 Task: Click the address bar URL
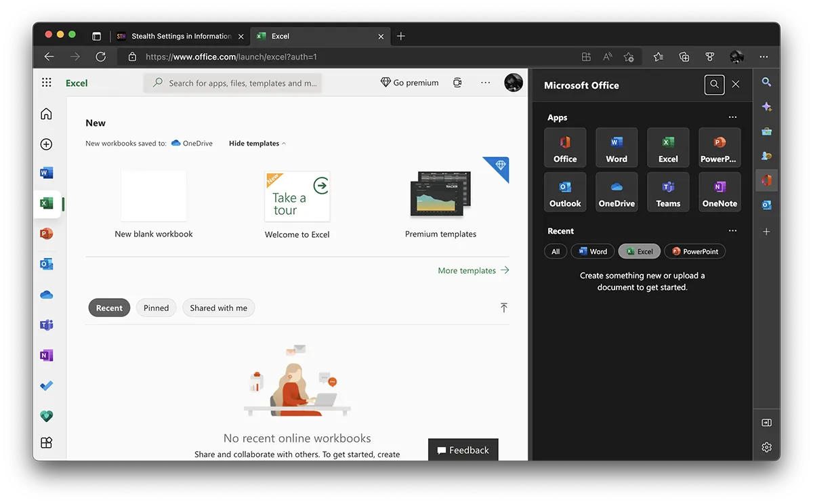(x=231, y=57)
